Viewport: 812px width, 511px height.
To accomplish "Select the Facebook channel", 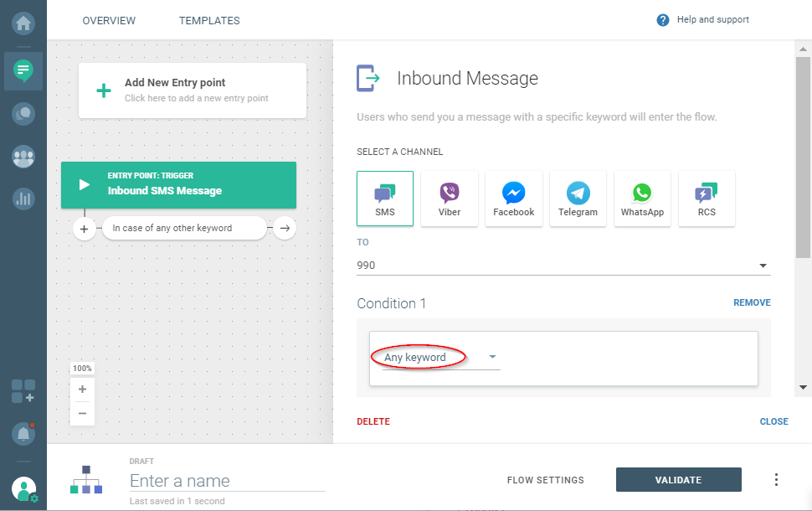I will tap(514, 199).
